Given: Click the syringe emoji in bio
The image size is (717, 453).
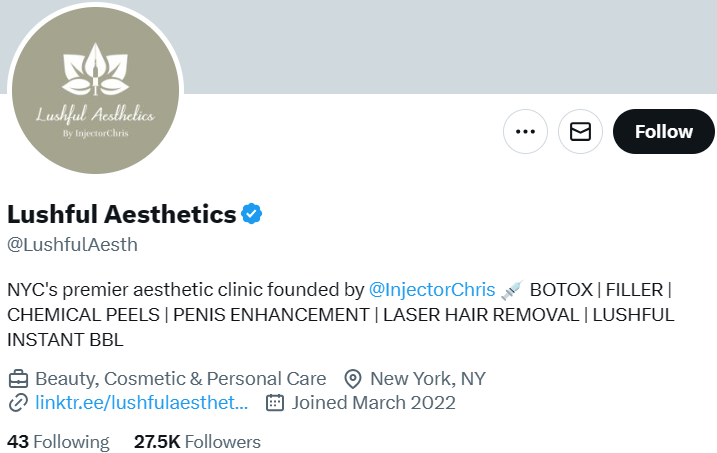Looking at the screenshot, I should pyautogui.click(x=512, y=290).
